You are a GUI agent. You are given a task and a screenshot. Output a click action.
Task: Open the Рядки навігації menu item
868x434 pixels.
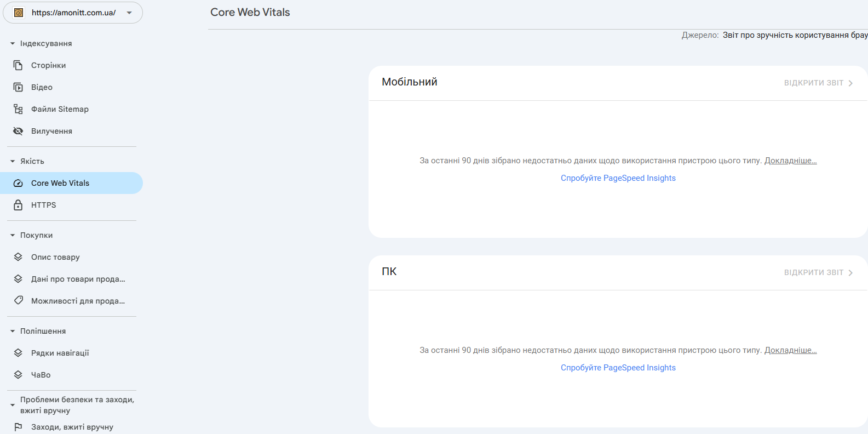[60, 353]
